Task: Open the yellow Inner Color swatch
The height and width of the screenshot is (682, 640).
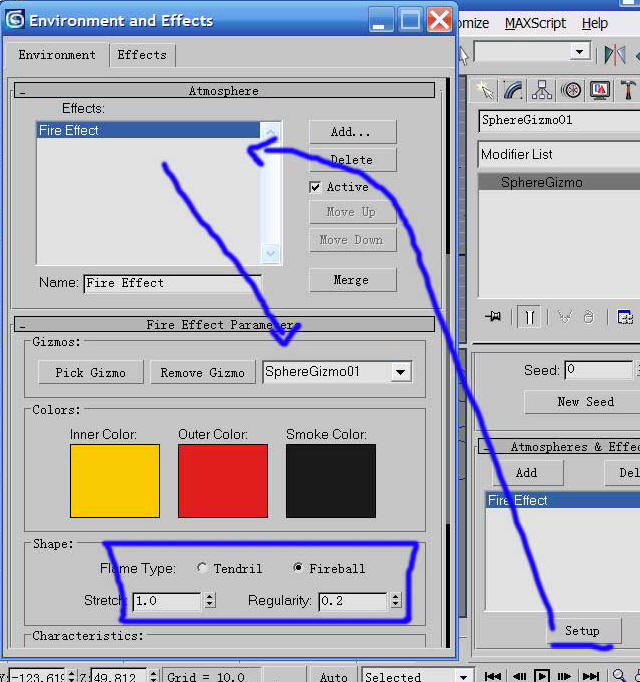Action: (115, 481)
